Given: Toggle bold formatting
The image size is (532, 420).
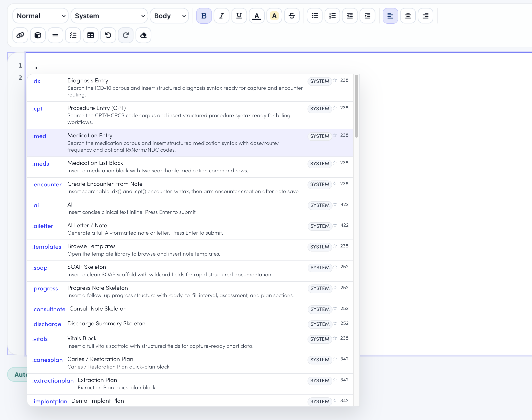Looking at the screenshot, I should pos(204,16).
